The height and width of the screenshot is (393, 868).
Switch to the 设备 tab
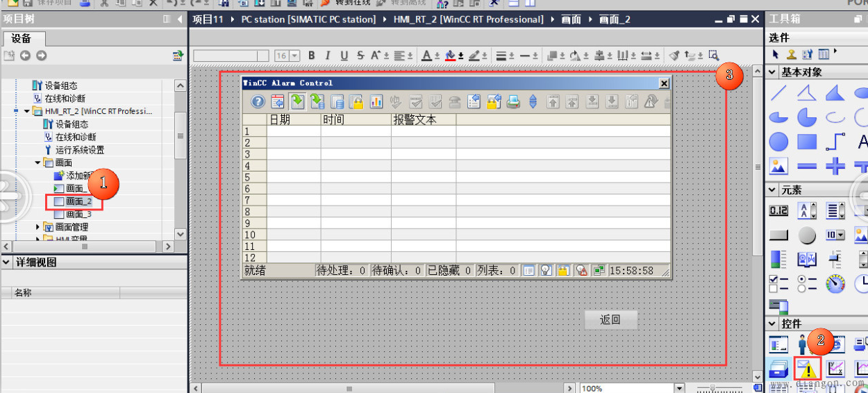click(x=22, y=39)
